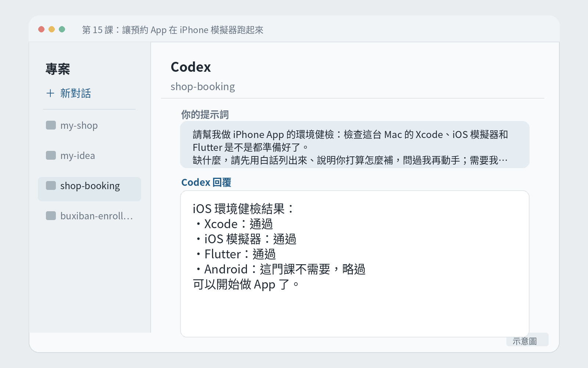Click the window title 第 15 課

[x=173, y=30]
